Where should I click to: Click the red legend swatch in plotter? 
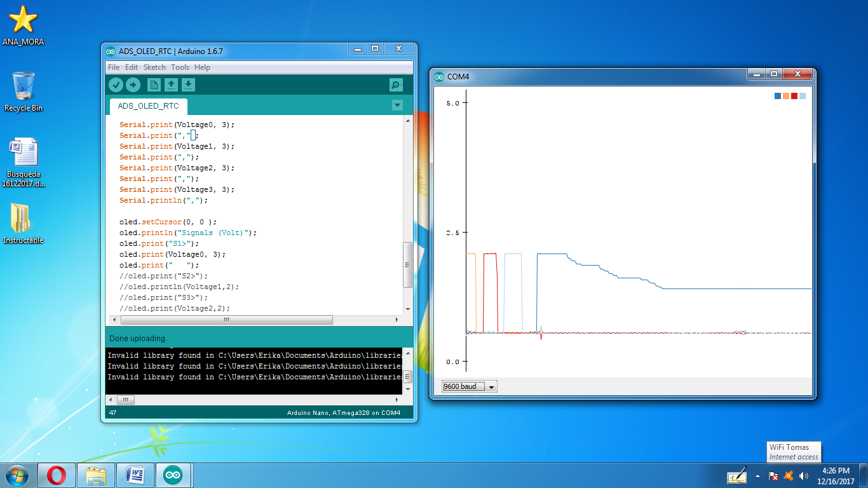point(794,96)
